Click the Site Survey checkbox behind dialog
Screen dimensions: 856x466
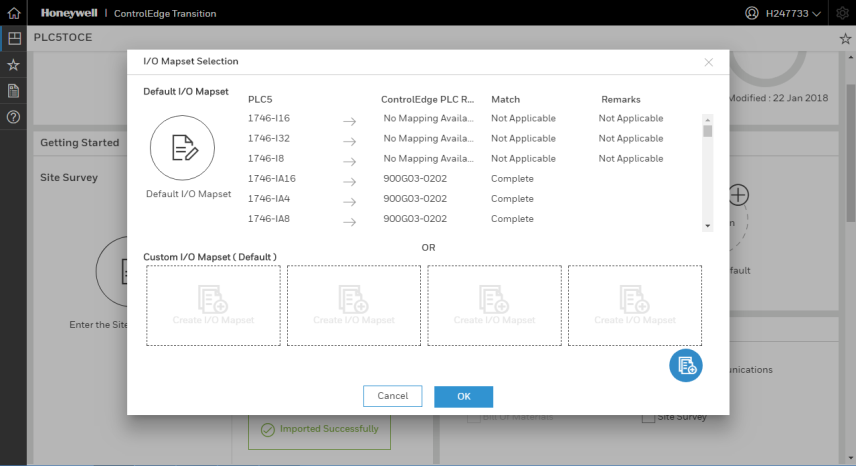(648, 417)
